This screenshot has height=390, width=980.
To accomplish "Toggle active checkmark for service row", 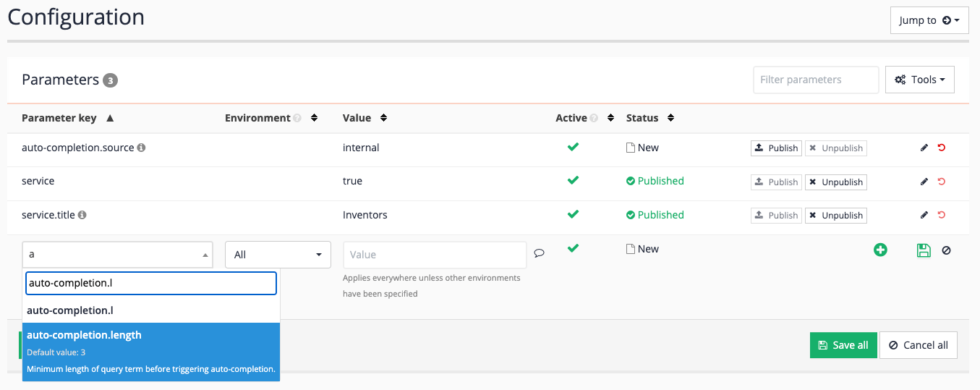I will [x=573, y=180].
